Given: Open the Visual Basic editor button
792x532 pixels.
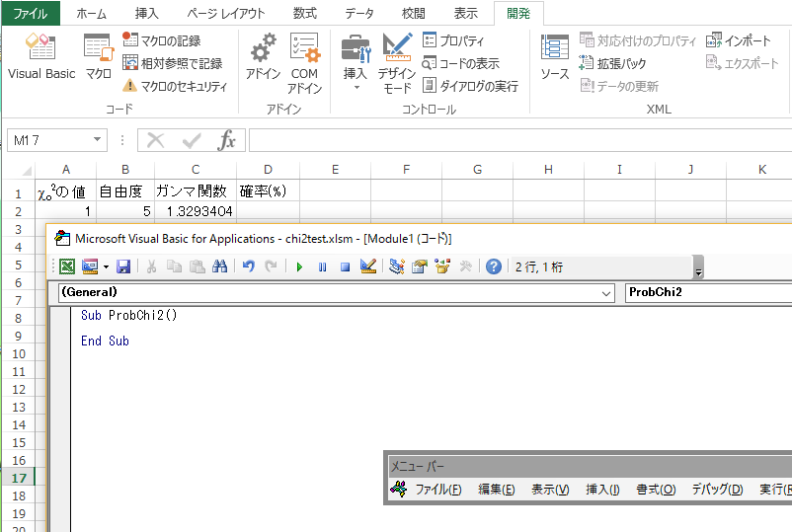Looking at the screenshot, I should pyautogui.click(x=40, y=56).
